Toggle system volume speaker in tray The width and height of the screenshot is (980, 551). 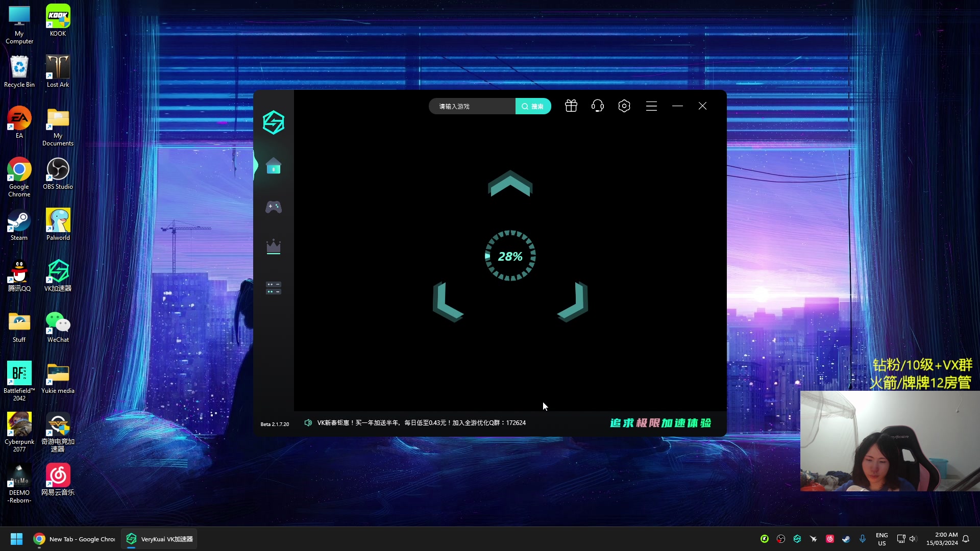click(x=913, y=539)
